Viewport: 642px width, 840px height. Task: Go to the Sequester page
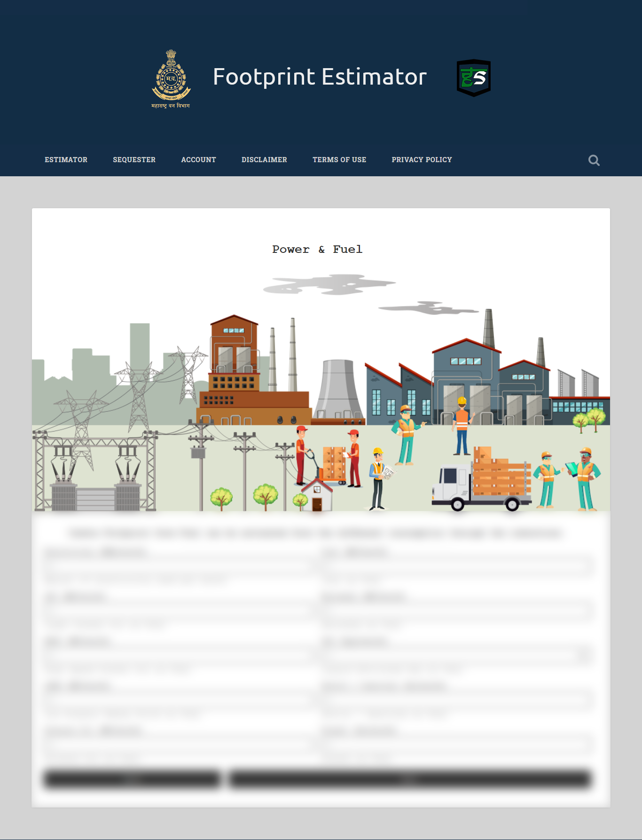pos(134,160)
